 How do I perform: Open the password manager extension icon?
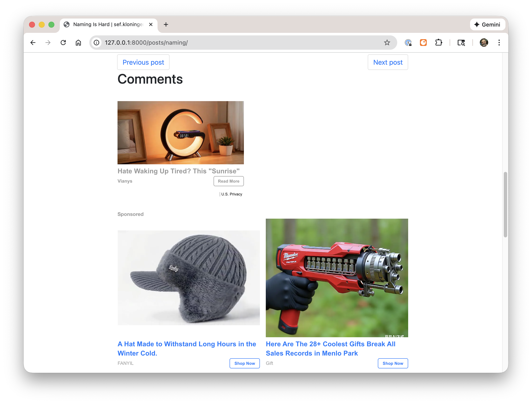click(408, 43)
